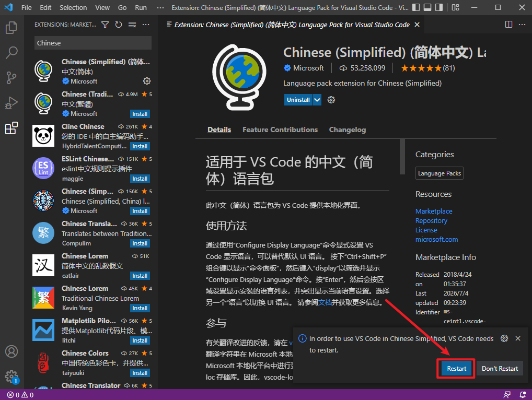
Task: Switch to Feature Contributions tab
Action: point(280,130)
